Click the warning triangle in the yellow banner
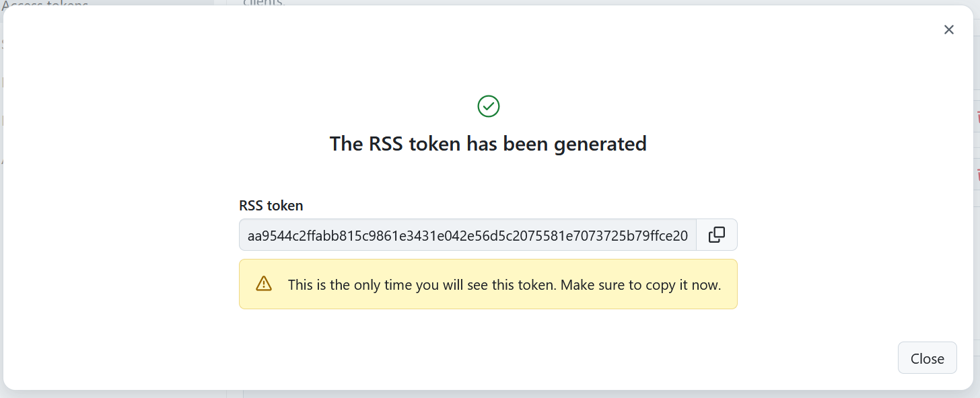Viewport: 980px width, 398px height. [x=264, y=284]
